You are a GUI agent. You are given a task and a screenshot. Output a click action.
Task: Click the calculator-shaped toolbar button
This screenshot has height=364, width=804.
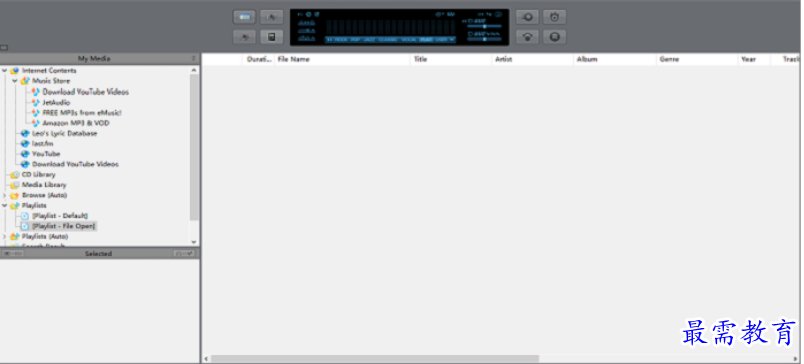click(271, 37)
